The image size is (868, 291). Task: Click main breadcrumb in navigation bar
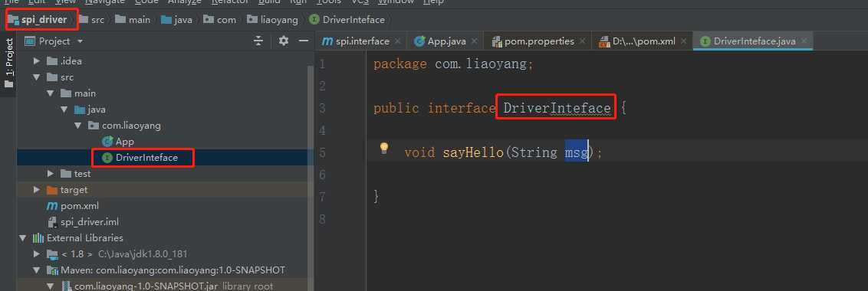(139, 20)
